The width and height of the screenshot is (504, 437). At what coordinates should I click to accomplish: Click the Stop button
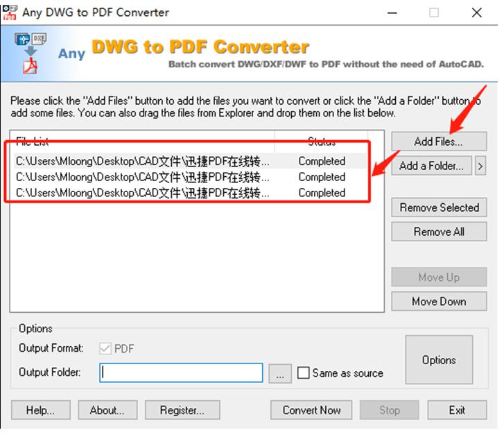tap(389, 411)
